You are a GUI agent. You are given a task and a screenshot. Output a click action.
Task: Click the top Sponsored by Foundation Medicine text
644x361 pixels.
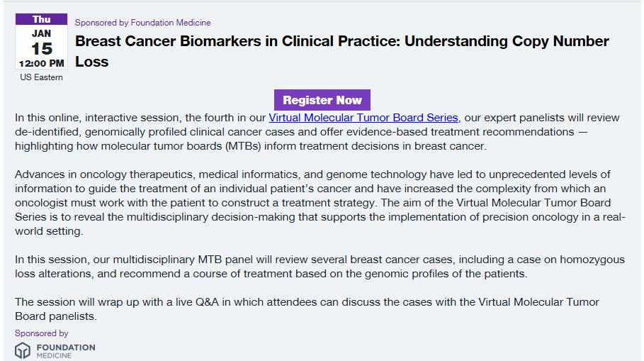click(x=142, y=23)
